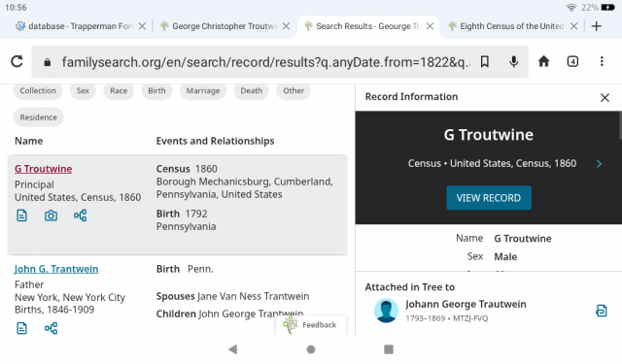
Task: Reload the page with the refresh icon
Action: point(17,61)
